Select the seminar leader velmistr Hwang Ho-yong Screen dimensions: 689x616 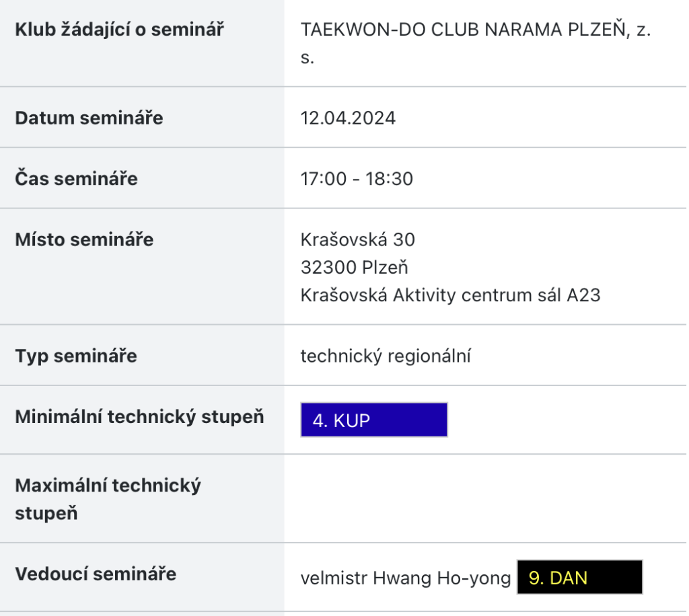406,578
